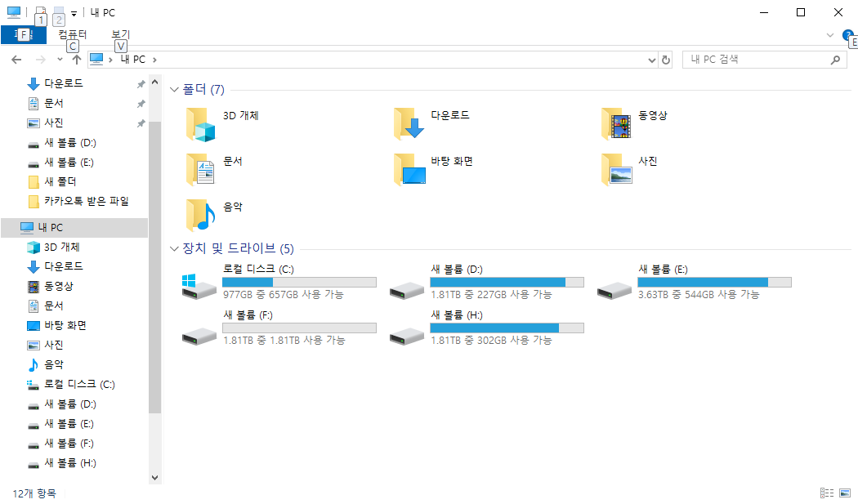The width and height of the screenshot is (858, 504).
Task: Select the 새 볼륨 (F:) drive
Action: [199, 331]
